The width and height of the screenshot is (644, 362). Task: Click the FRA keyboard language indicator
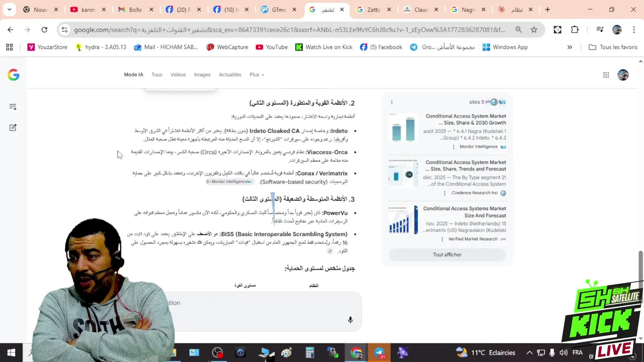(x=578, y=353)
